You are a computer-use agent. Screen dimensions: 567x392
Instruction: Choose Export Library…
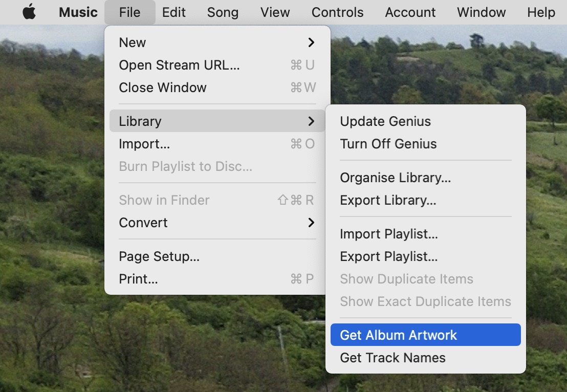click(426, 200)
